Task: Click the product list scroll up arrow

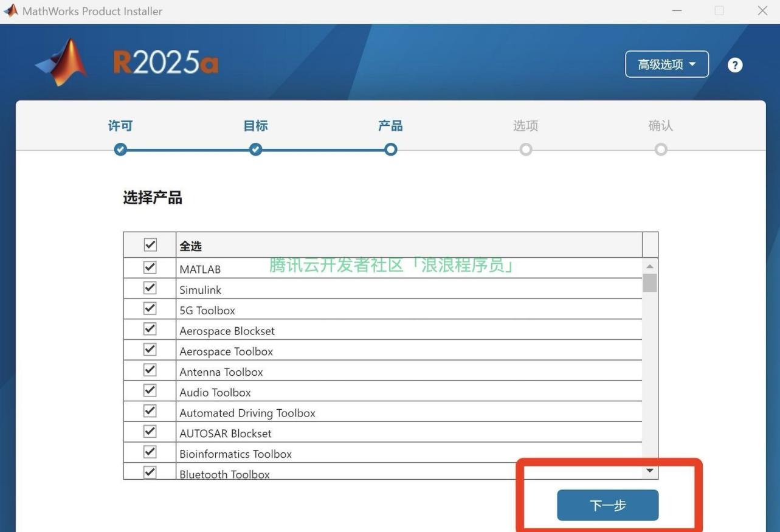Action: [650, 266]
